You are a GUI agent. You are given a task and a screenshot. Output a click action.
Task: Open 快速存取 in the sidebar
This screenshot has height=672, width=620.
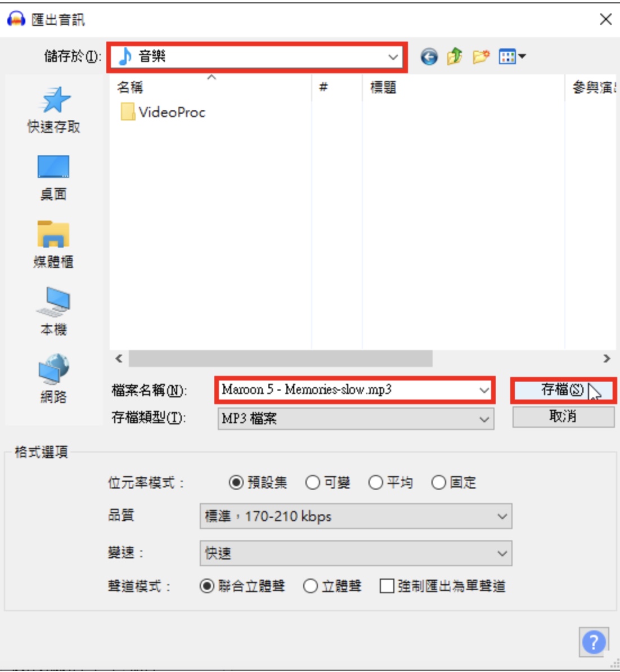pyautogui.click(x=53, y=110)
